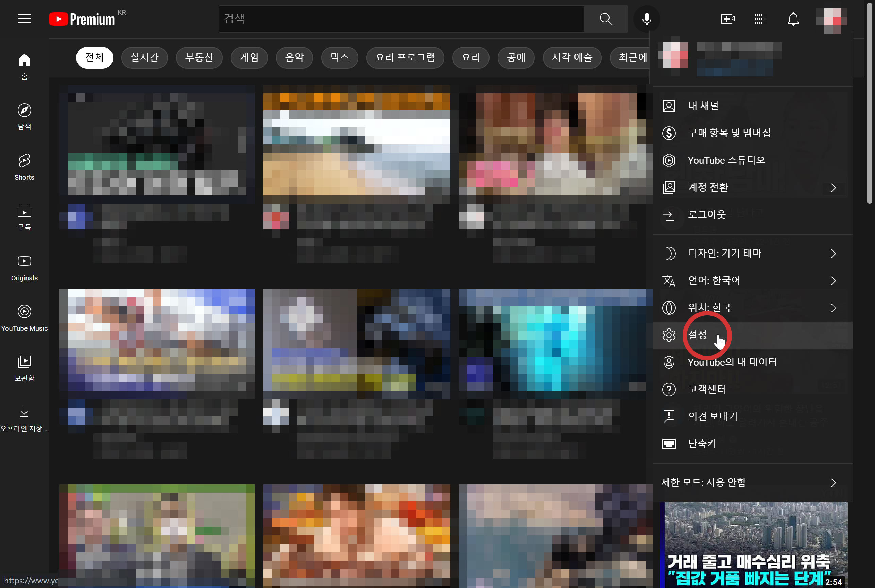The height and width of the screenshot is (588, 875).
Task: Select the 요리 프로그램 filter chip
Action: pyautogui.click(x=405, y=57)
